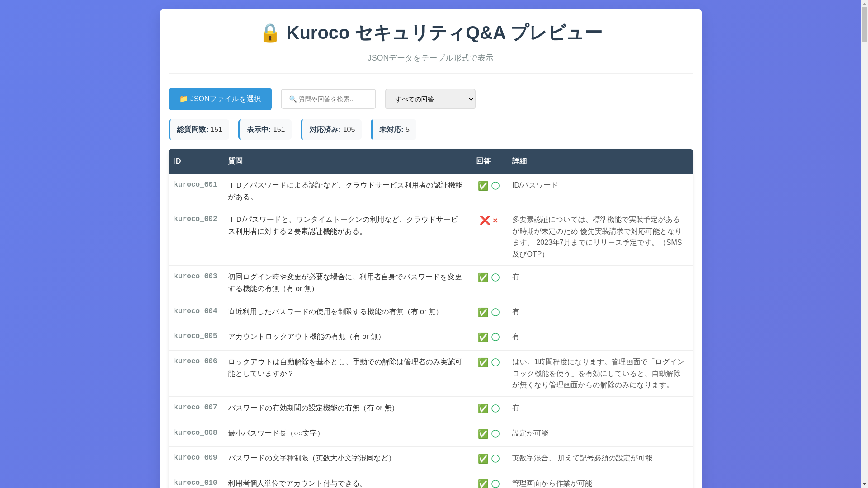Click the question 最小パスワード長（○○文字）
This screenshot has height=488, width=868.
[x=276, y=434]
